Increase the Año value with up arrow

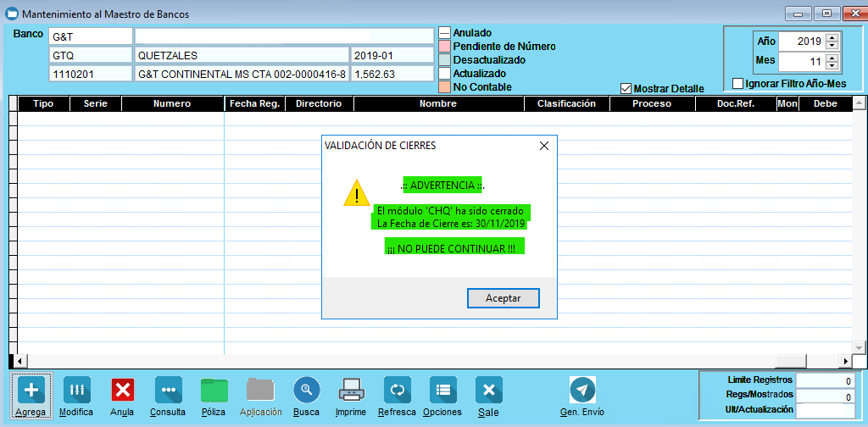832,37
